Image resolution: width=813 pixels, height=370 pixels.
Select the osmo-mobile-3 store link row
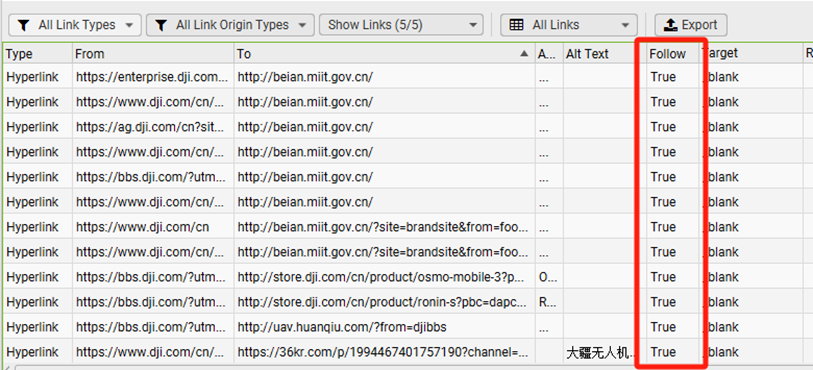408,277
